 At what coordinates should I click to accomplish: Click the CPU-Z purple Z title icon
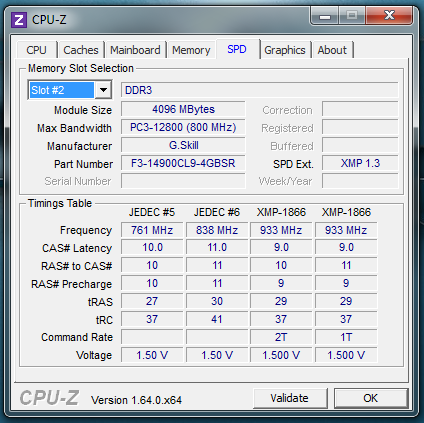coord(19,20)
